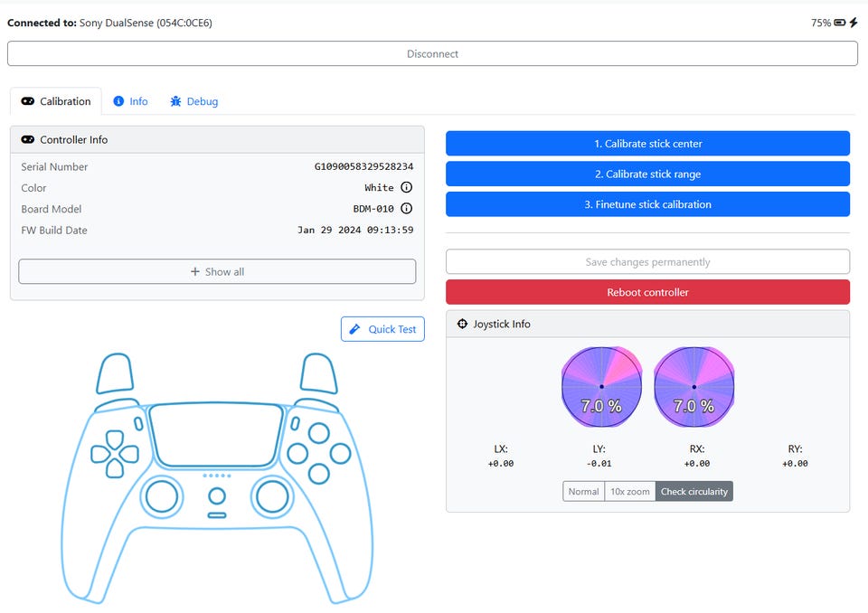
Task: Click the top face button on diagram
Action: (x=319, y=432)
